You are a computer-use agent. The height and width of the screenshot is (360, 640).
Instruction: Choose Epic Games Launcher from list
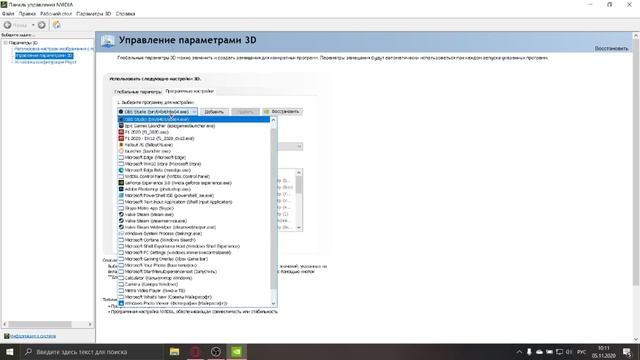(194, 126)
